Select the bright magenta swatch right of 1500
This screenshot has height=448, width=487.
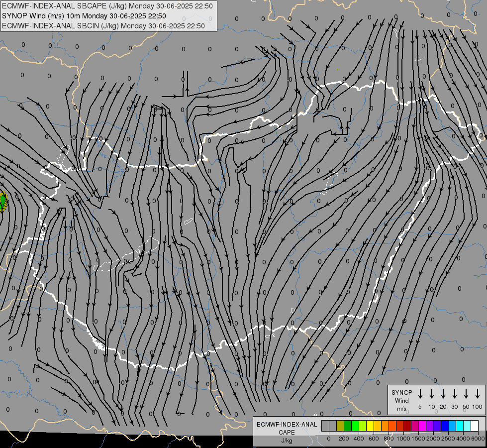(423, 426)
